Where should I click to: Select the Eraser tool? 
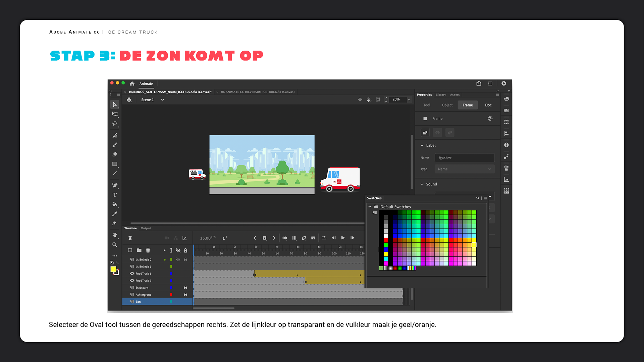[115, 155]
